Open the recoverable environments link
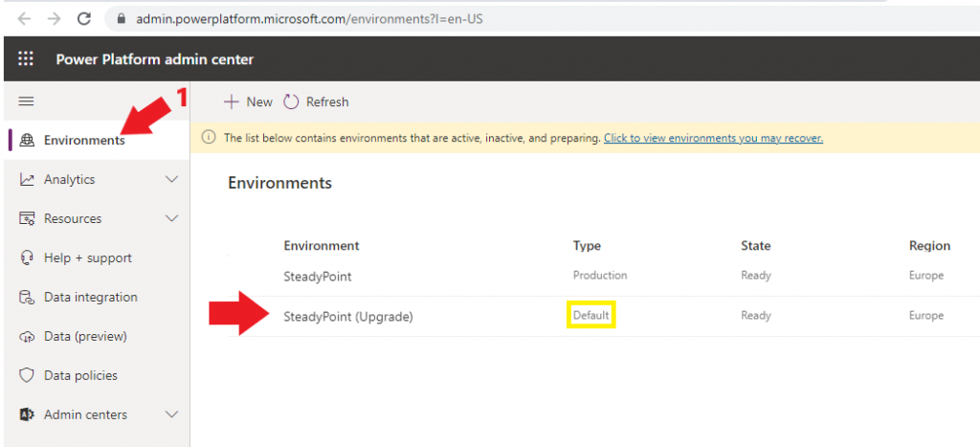980x447 pixels. (713, 138)
